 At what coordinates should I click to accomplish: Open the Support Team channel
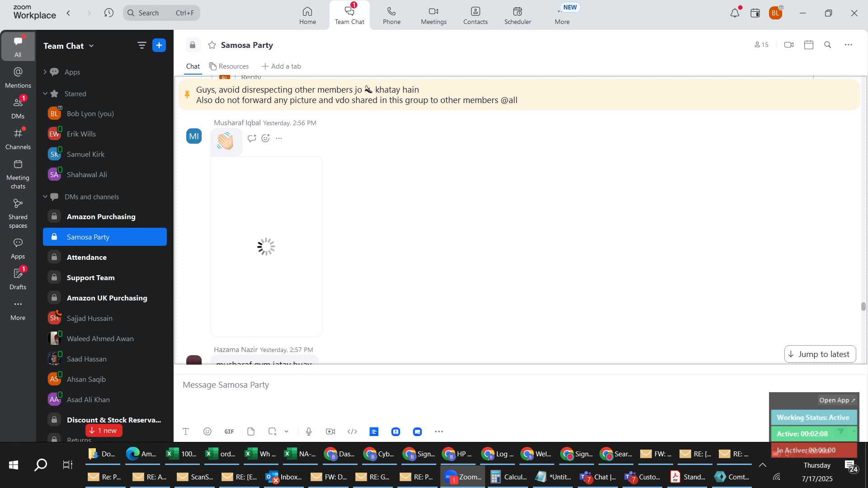click(x=105, y=277)
